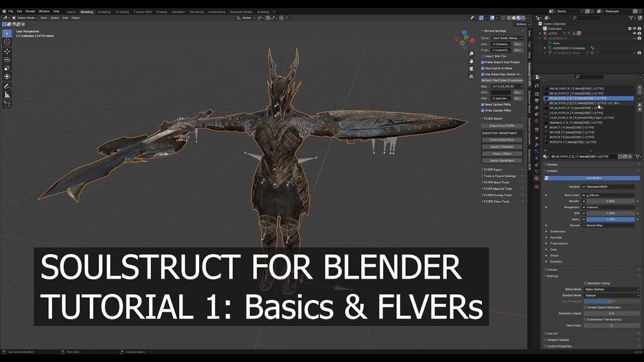Open the viewport Add menu
The image size is (644, 362).
point(65,18)
